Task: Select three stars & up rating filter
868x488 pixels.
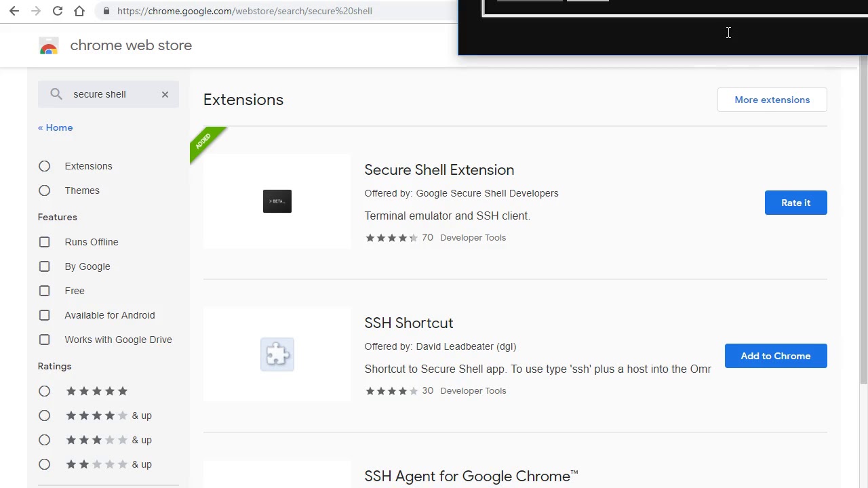Action: pyautogui.click(x=44, y=440)
